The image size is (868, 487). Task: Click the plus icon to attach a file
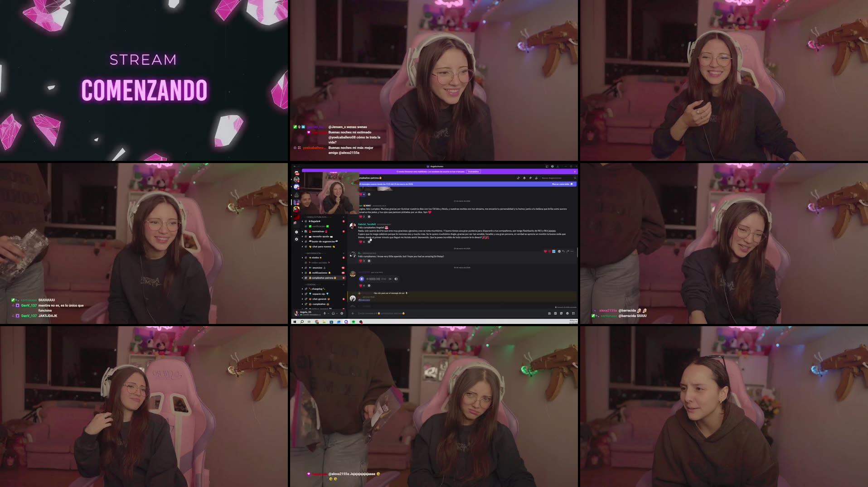pos(353,313)
